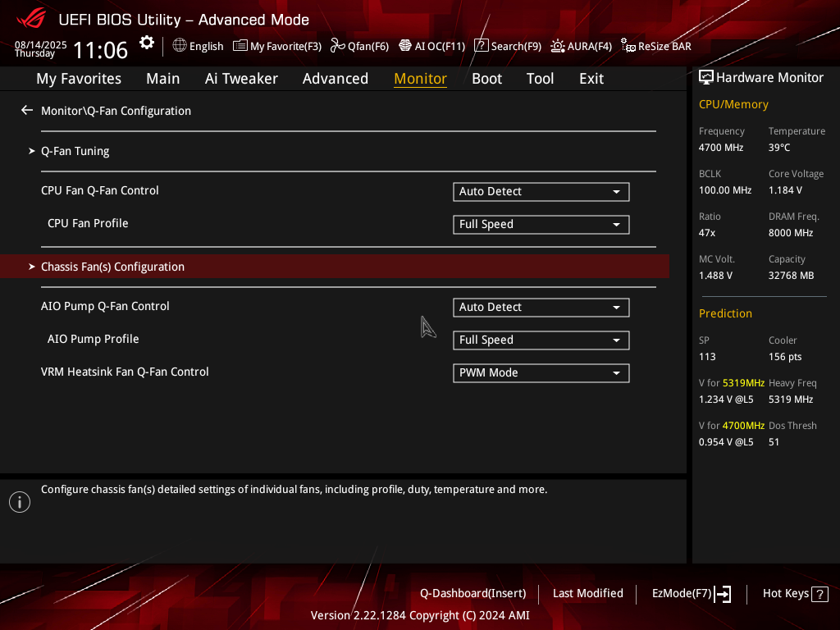Click the 32768 MB capacity value

click(x=792, y=276)
